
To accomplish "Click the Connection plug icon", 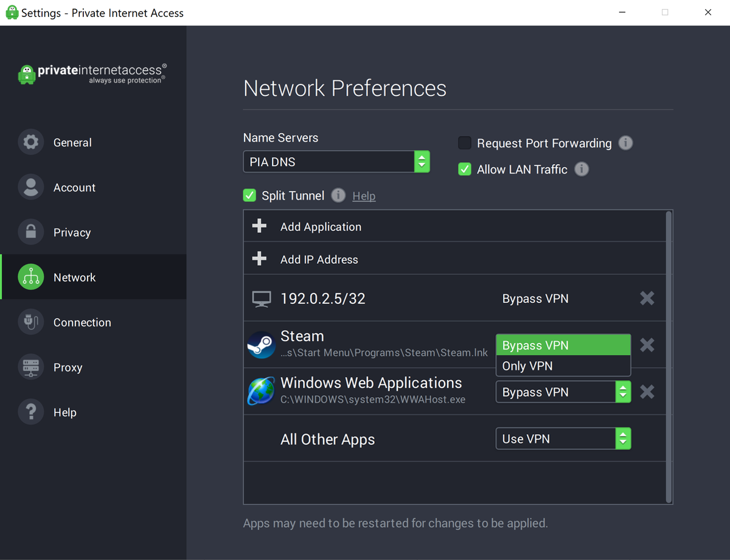I will 30,322.
